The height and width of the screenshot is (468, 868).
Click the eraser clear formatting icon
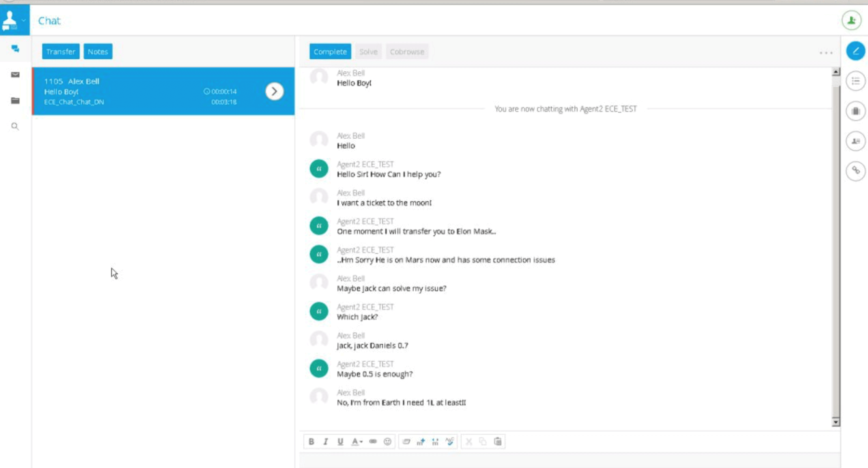tap(406, 442)
